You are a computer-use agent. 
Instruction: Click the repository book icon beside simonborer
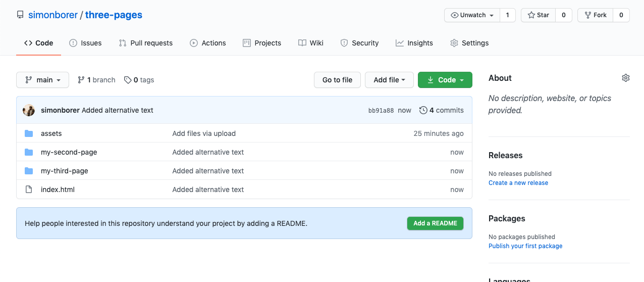[x=20, y=15]
